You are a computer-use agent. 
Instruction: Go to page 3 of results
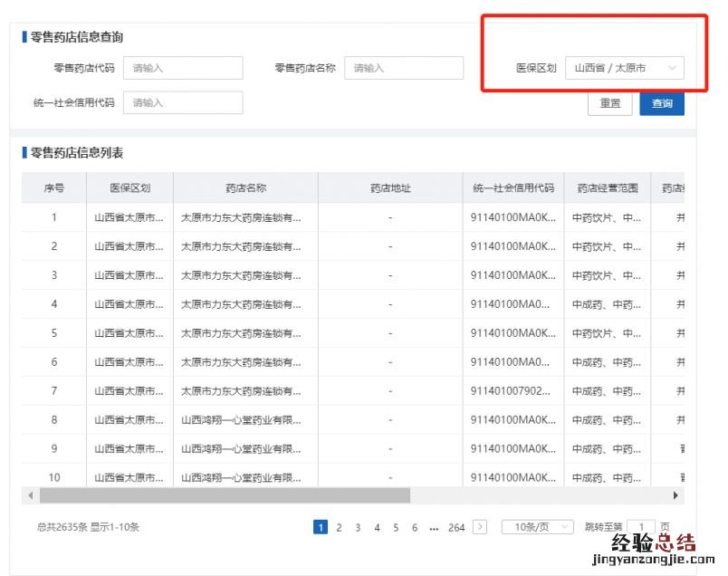click(x=359, y=527)
